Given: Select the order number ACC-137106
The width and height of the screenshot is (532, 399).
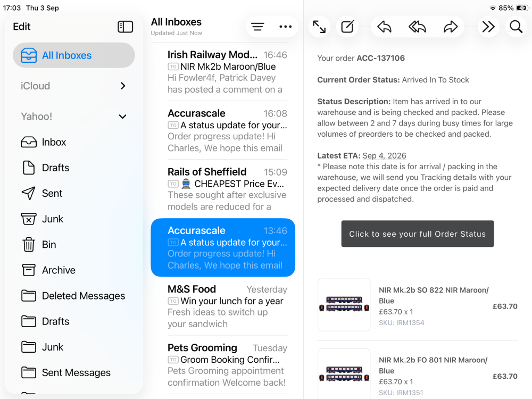Looking at the screenshot, I should 380,58.
